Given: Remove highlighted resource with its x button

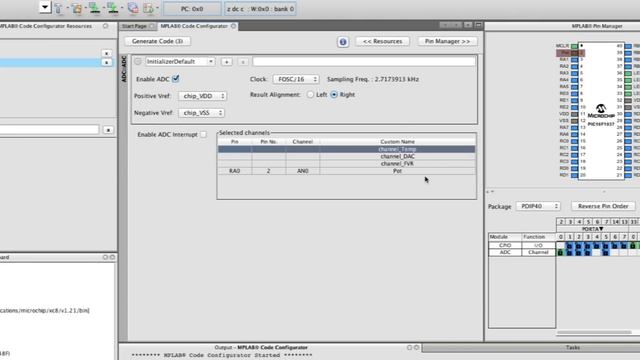Looking at the screenshot, I should point(107,62).
